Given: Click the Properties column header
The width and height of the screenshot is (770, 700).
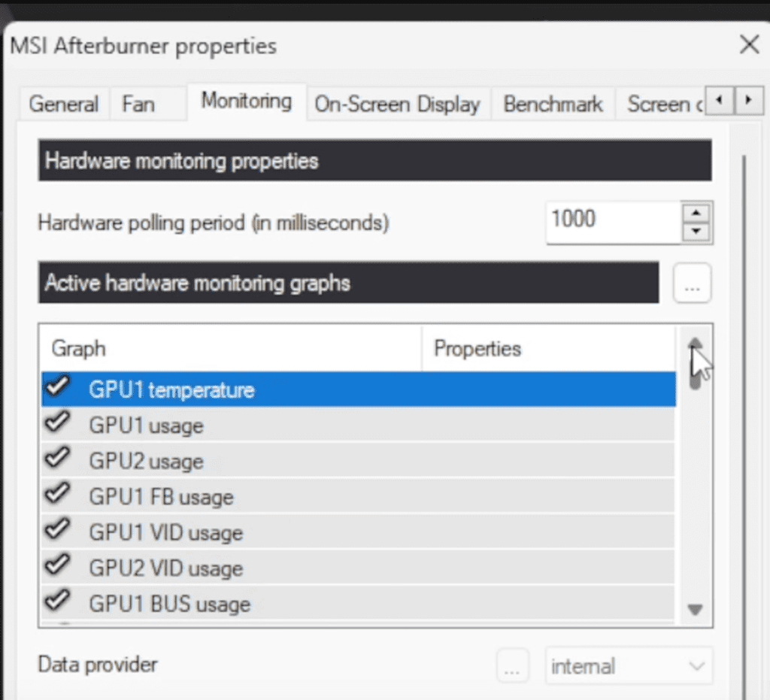Looking at the screenshot, I should 477,348.
